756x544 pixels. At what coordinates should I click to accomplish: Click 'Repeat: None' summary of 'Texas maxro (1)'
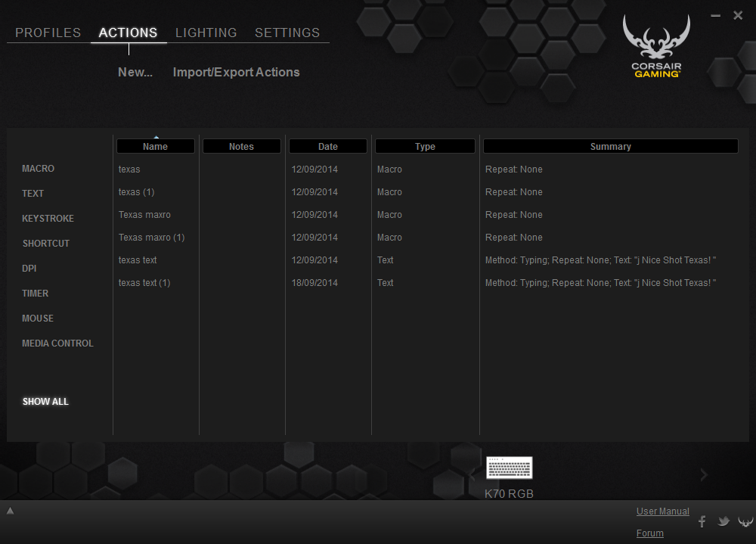(x=514, y=238)
